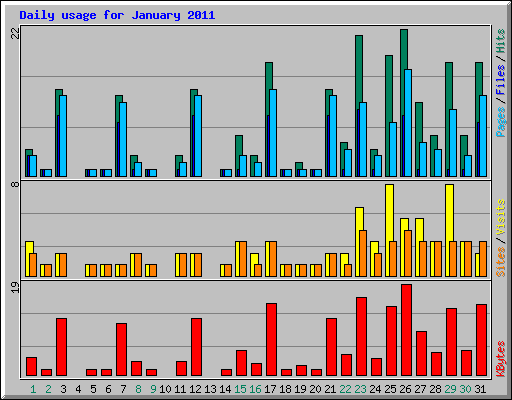Select the cyan Pages bar for day 3

click(63, 136)
